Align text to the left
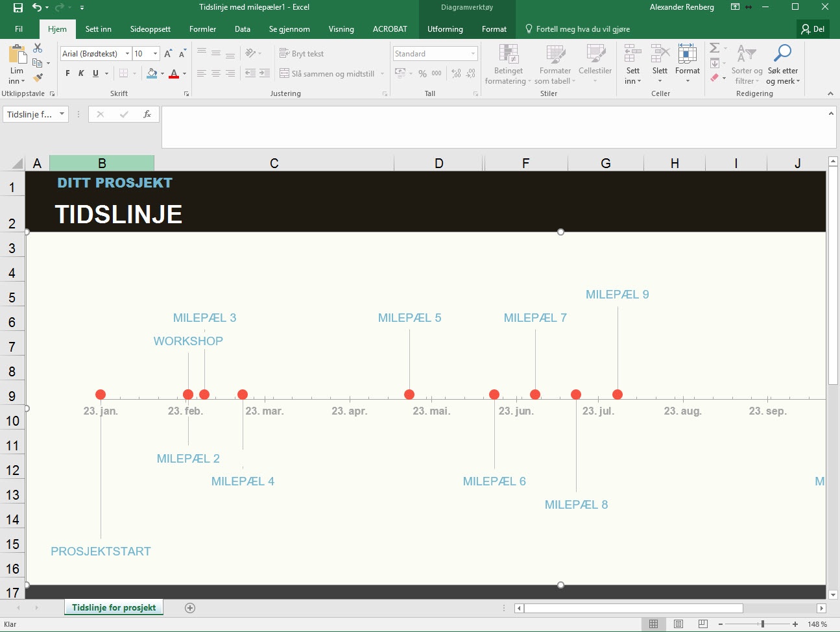 (x=202, y=73)
